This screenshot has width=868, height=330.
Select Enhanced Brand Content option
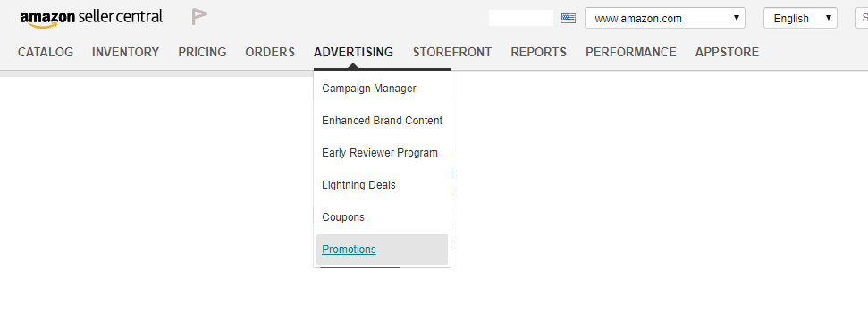[382, 121]
